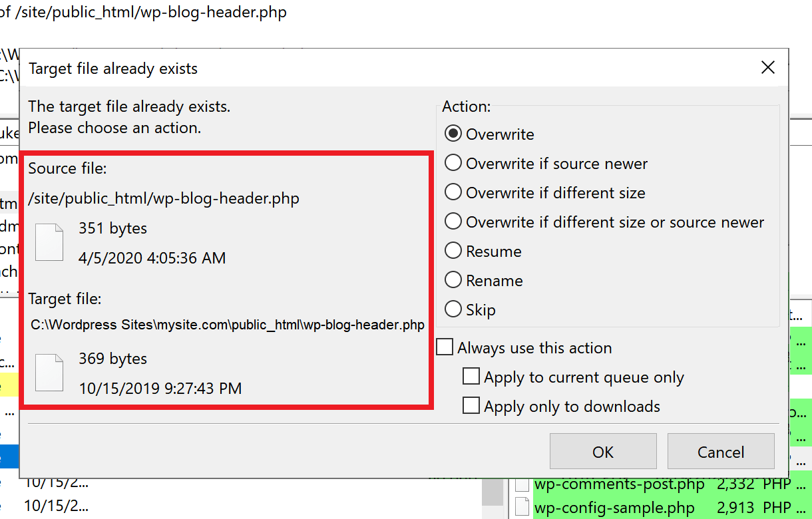Image resolution: width=812 pixels, height=519 pixels.
Task: Click the wp-config-sample.php file icon
Action: tap(522, 507)
